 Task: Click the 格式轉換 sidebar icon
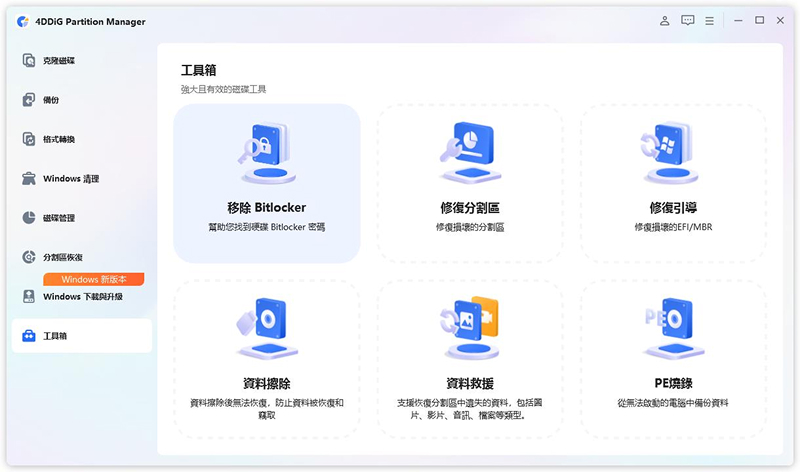(29, 139)
